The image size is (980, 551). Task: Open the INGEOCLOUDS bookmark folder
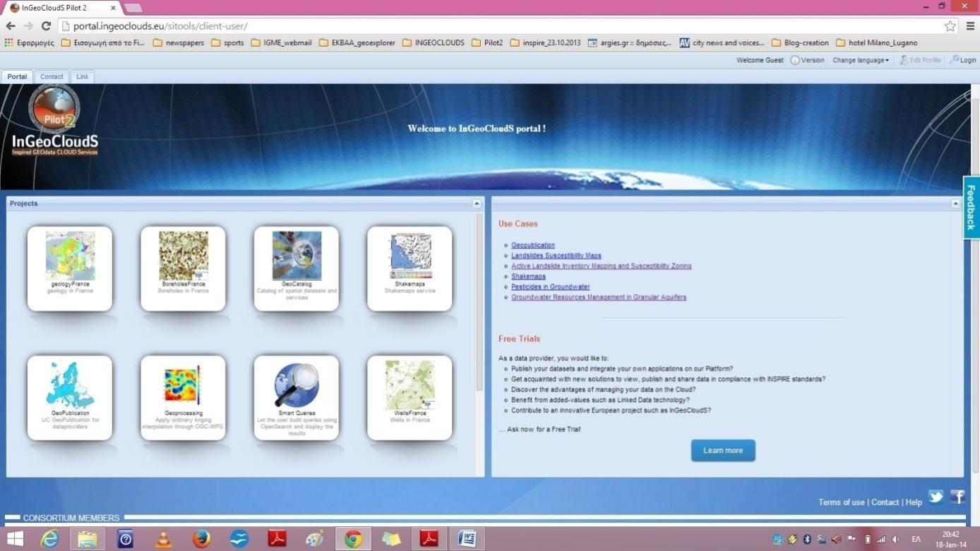coord(434,42)
